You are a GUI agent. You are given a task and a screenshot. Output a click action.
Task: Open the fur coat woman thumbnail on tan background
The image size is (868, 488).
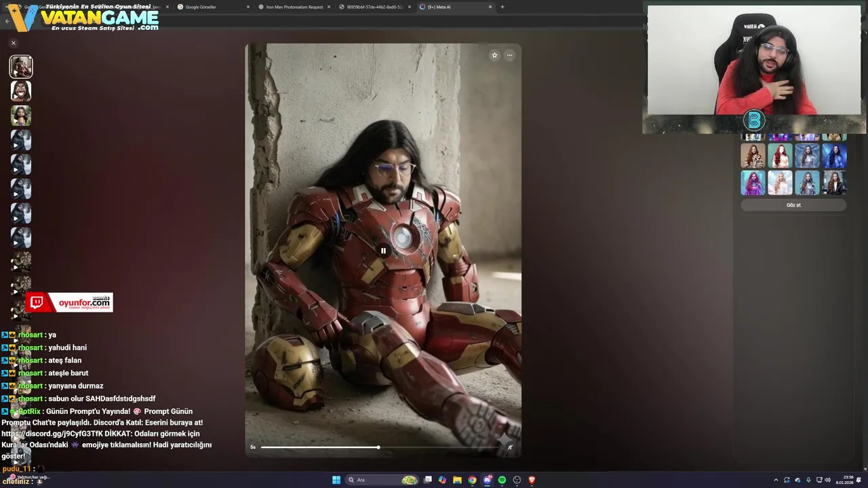click(x=753, y=155)
